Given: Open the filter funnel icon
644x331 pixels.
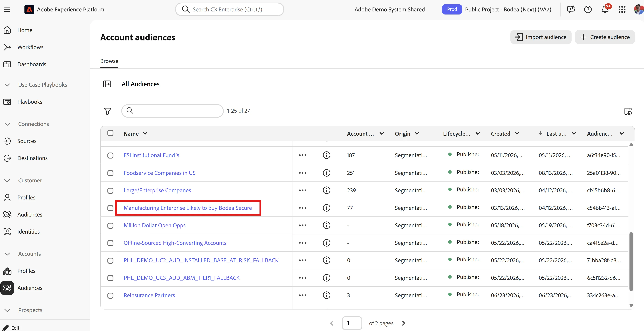Looking at the screenshot, I should 107,111.
